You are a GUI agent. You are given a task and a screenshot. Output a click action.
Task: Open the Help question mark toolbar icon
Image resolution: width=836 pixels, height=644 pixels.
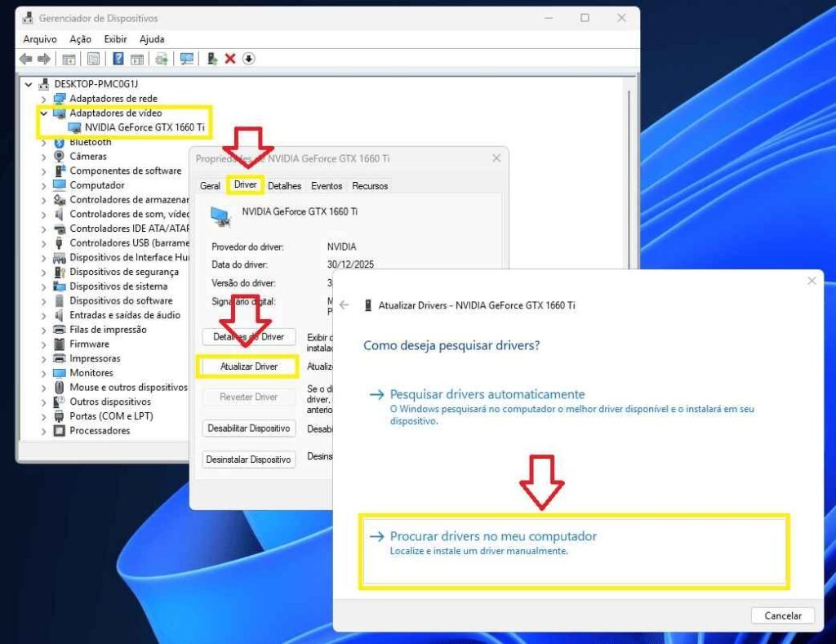(120, 58)
